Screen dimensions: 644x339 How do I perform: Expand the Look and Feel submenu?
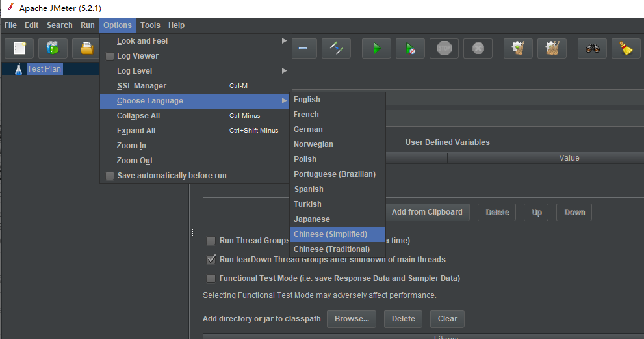196,41
